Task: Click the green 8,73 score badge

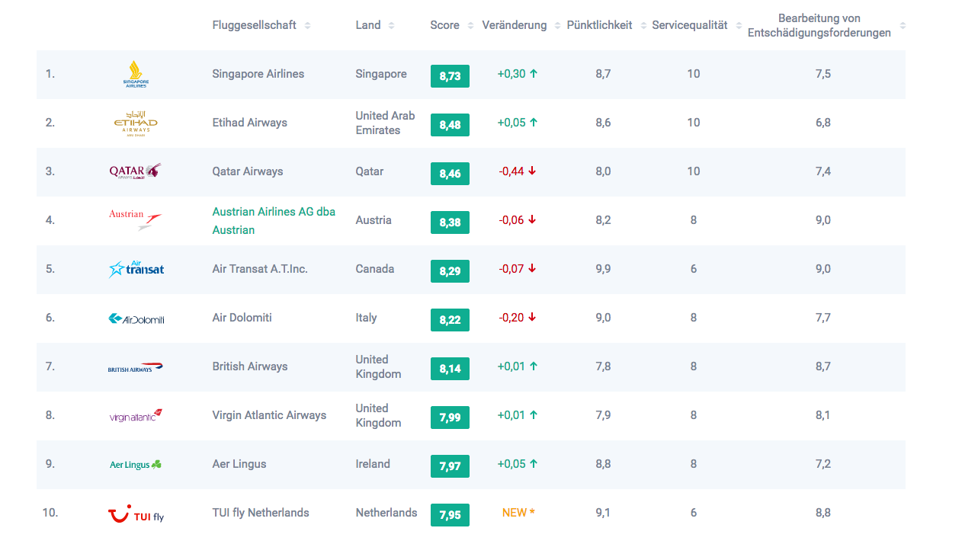Action: tap(450, 75)
